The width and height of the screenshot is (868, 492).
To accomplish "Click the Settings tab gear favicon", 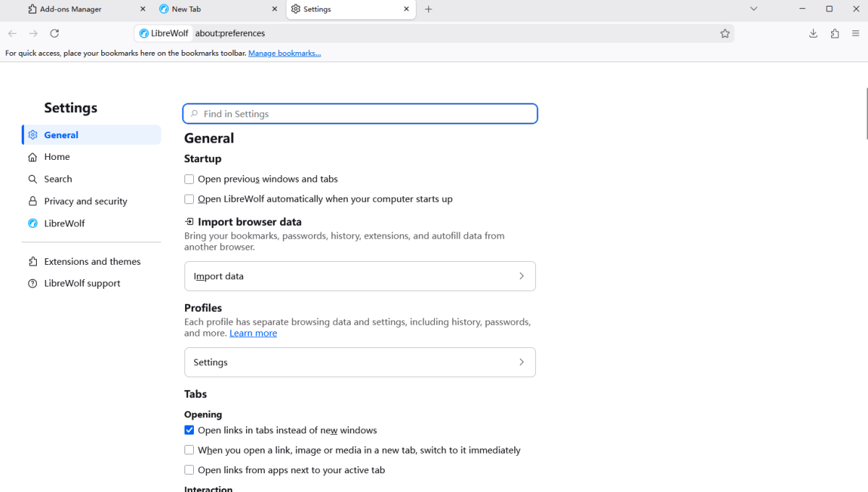I will 296,9.
